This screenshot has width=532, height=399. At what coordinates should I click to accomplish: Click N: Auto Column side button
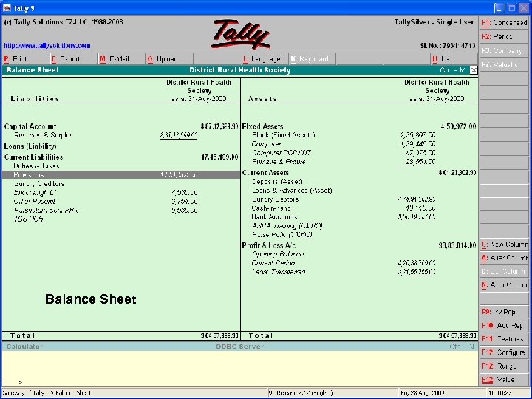point(504,285)
